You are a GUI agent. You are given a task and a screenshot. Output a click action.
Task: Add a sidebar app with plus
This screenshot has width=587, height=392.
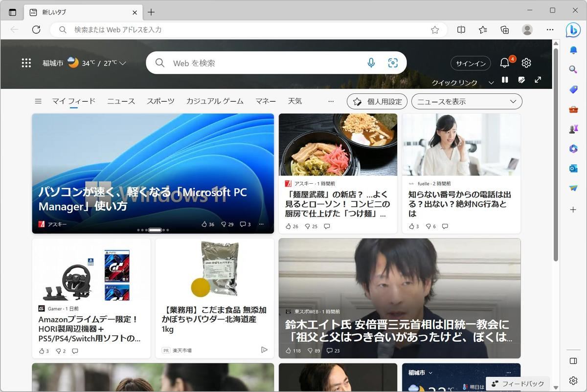pos(573,210)
